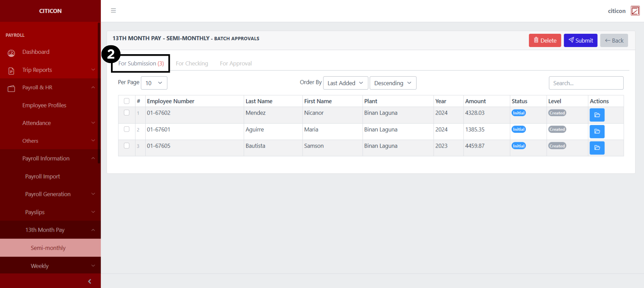Image resolution: width=644 pixels, height=288 pixels.
Task: Collapse sidebar using bottom arrow icon
Action: (90, 281)
